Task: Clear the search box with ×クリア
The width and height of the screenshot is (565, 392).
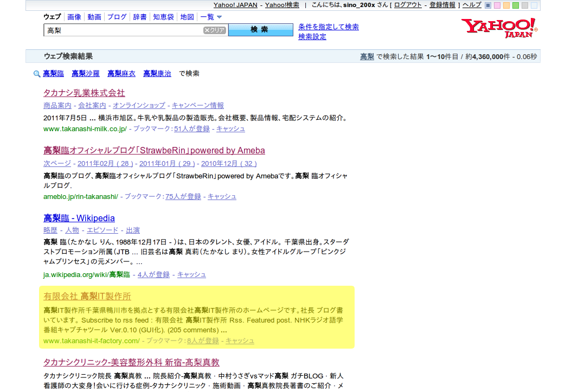Action: [x=214, y=30]
